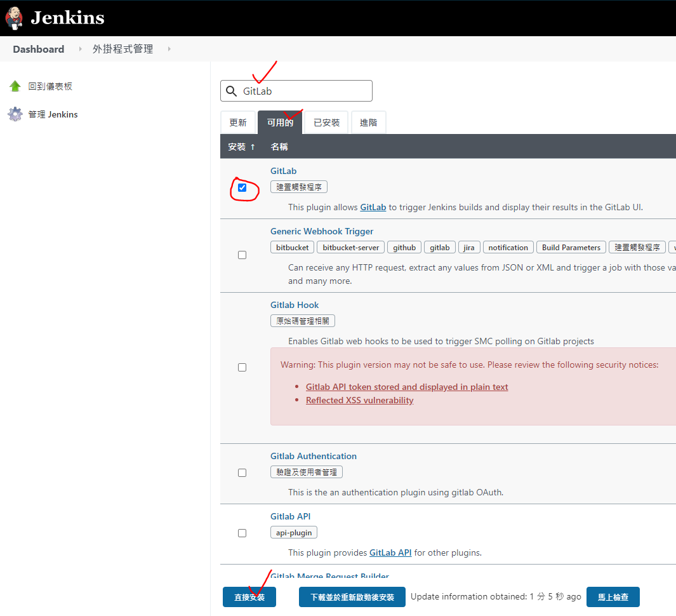The height and width of the screenshot is (616, 676).
Task: Click the 直接安裝 button
Action: (x=249, y=597)
